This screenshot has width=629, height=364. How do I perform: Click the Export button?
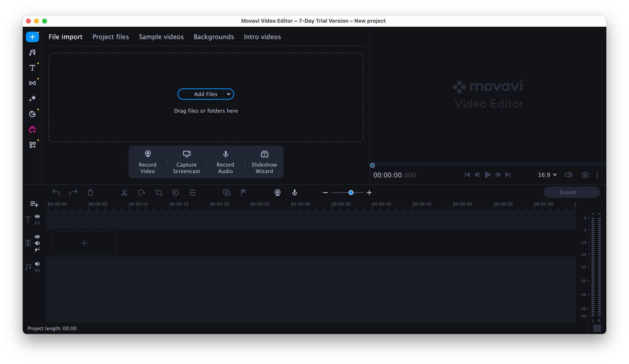pyautogui.click(x=568, y=192)
